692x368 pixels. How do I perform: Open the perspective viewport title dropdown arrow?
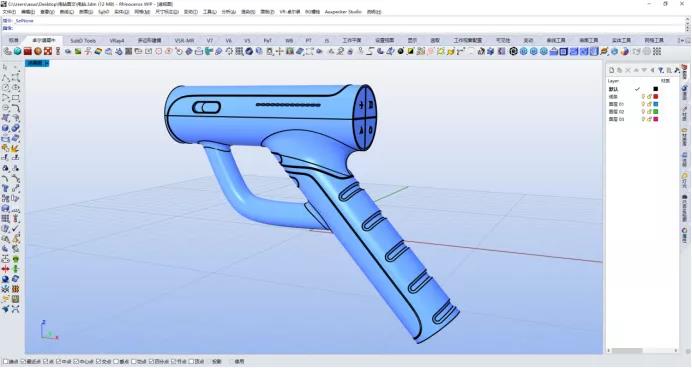(47, 63)
